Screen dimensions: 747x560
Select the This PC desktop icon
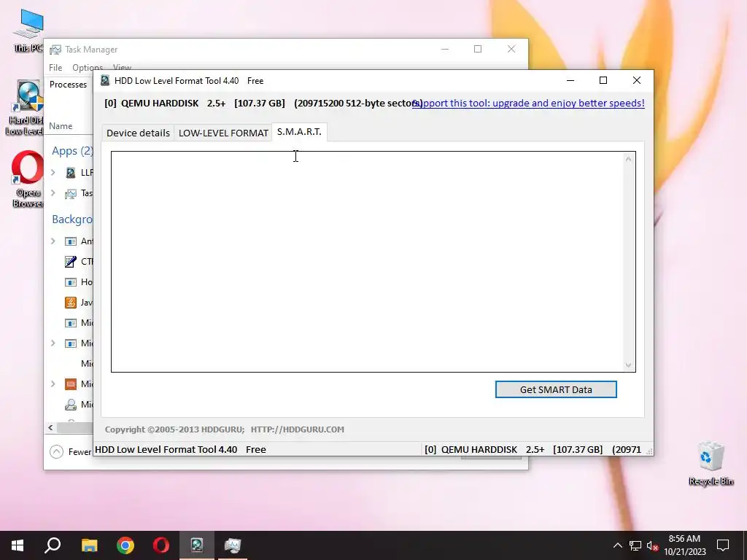point(28,31)
